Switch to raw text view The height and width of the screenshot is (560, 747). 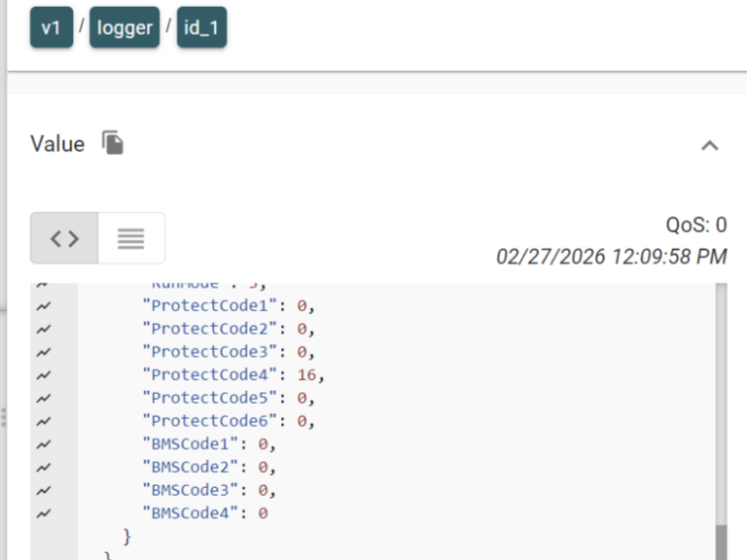[x=131, y=238]
